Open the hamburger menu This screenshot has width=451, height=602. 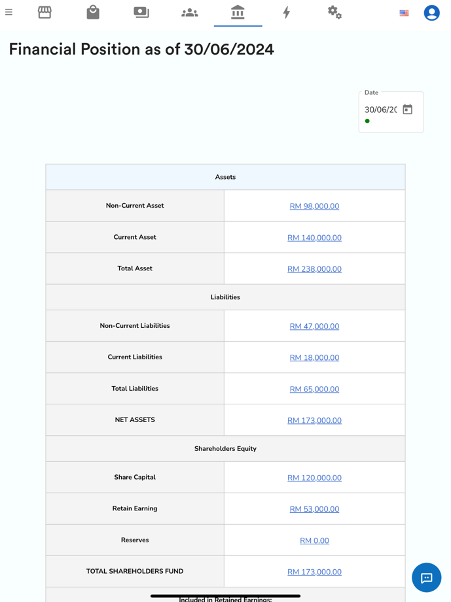point(8,12)
